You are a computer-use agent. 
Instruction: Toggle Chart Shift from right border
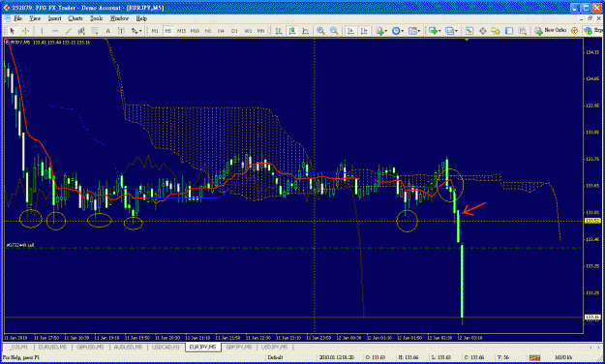364,31
